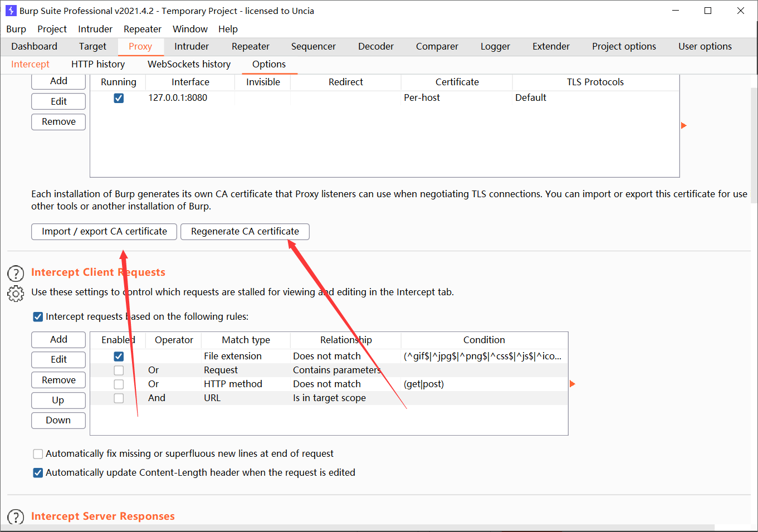Image resolution: width=758 pixels, height=532 pixels.
Task: Open the Logger tab
Action: pos(495,46)
